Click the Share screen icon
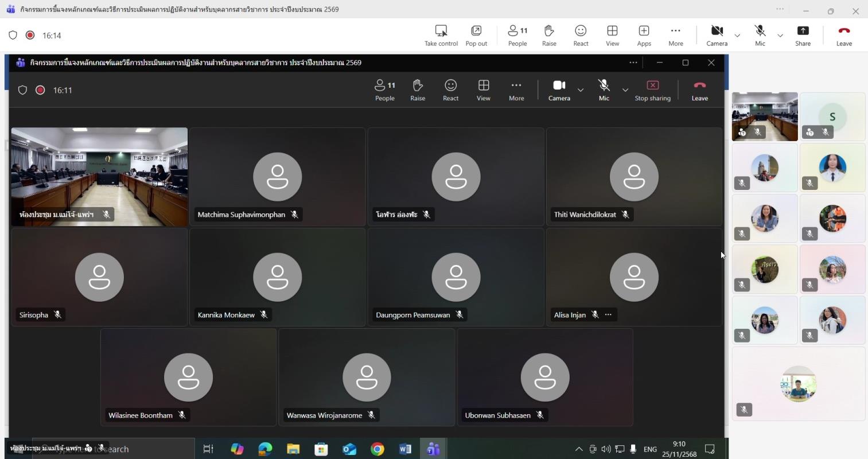Screen dimensions: 868x459 803,35
